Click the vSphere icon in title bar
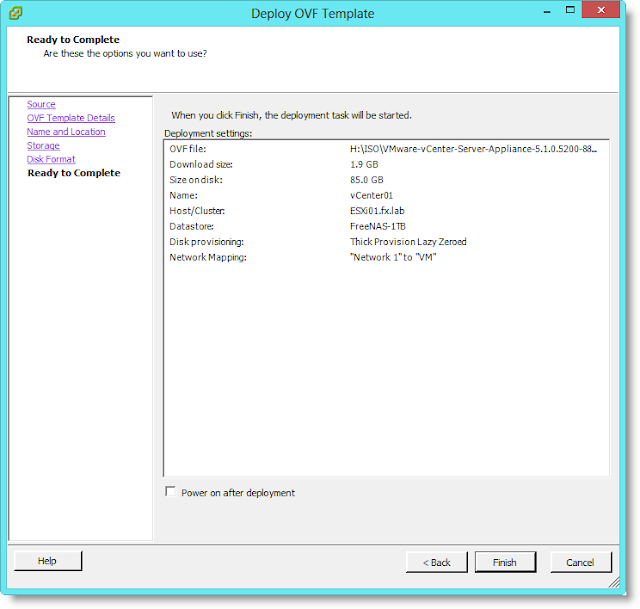This screenshot has width=640, height=609. (x=16, y=13)
